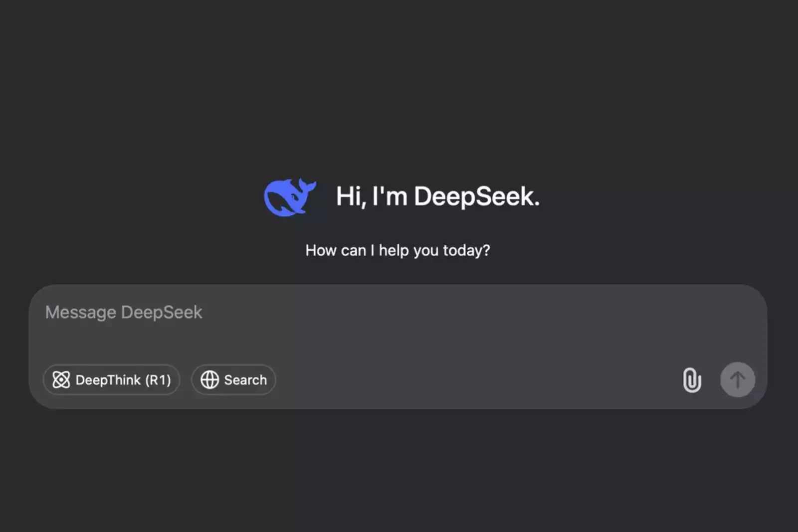Click the 'Hi, I'm DeepSeek.' heading
The height and width of the screenshot is (532, 798).
pyautogui.click(x=438, y=196)
